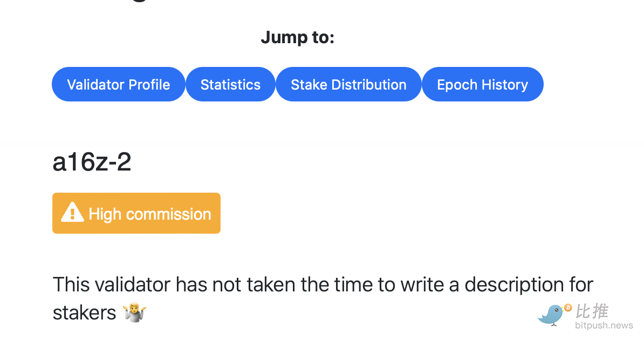The width and height of the screenshot is (644, 340).
Task: Select the a16z-2 validator heading
Action: [92, 162]
